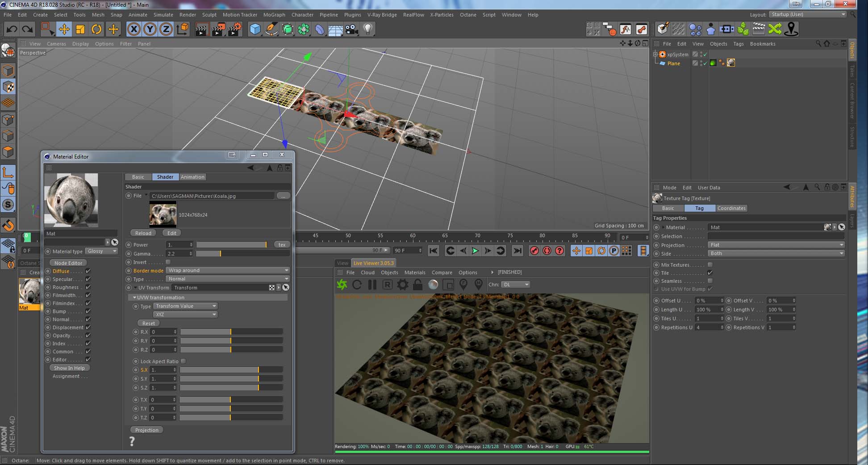Click the Reload button

point(143,233)
